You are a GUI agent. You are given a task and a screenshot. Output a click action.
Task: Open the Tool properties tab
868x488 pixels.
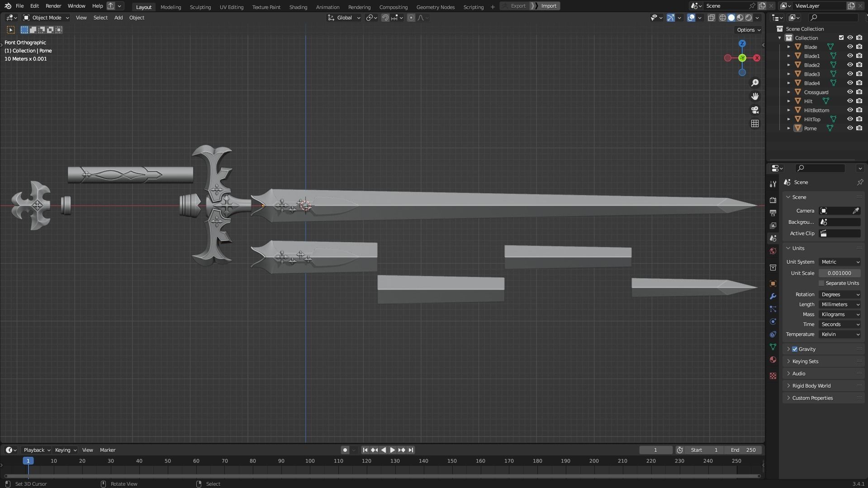click(x=773, y=184)
